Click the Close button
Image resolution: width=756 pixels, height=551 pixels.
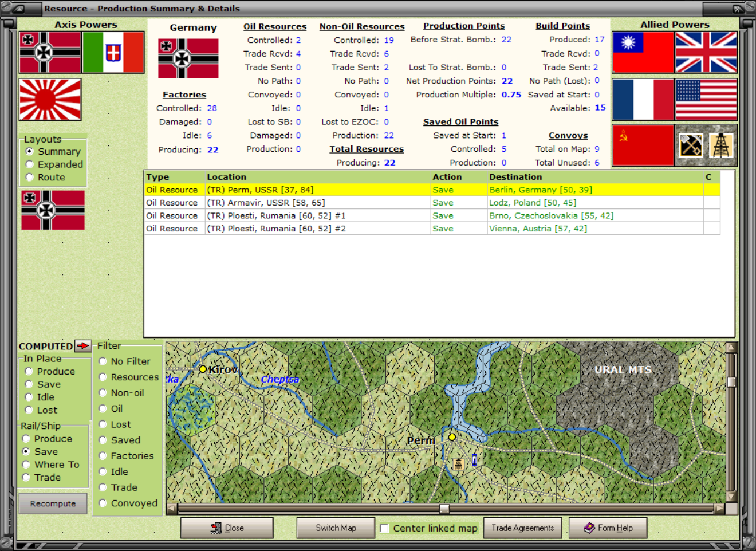[x=227, y=528]
